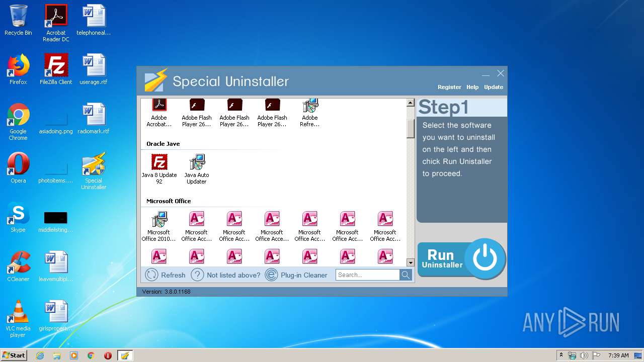The width and height of the screenshot is (644, 362).
Task: Select VLC media player desktop shortcut
Action: coord(18,319)
